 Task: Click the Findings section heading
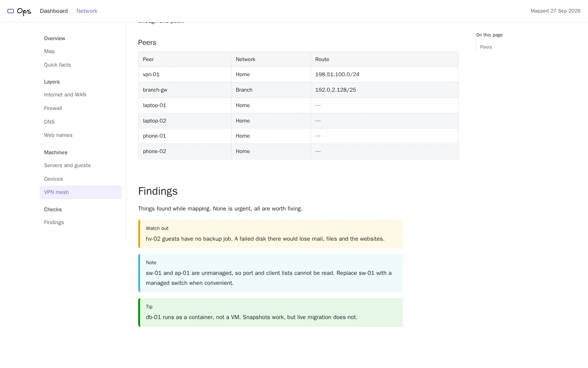pyautogui.click(x=158, y=191)
